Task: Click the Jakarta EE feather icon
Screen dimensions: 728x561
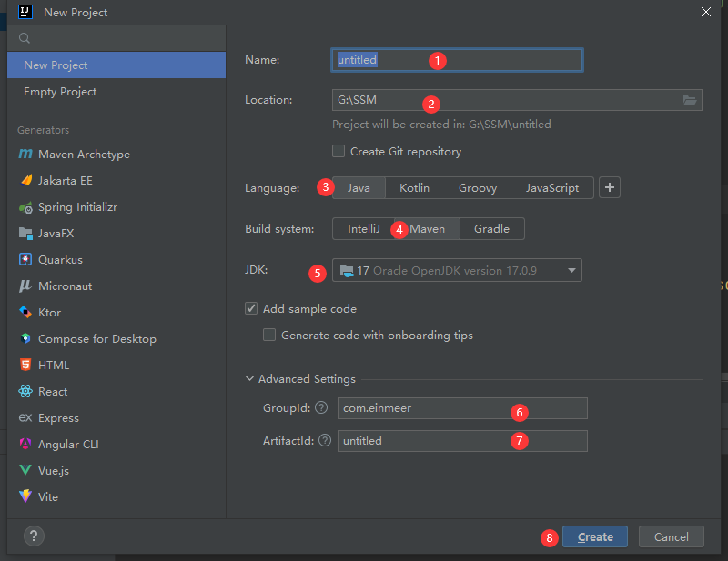Action: [x=26, y=180]
